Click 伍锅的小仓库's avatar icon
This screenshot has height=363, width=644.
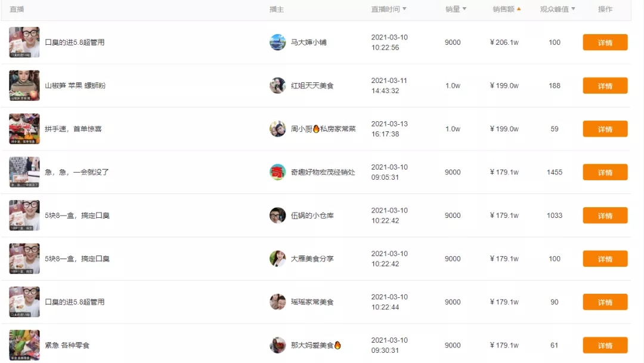[278, 215]
